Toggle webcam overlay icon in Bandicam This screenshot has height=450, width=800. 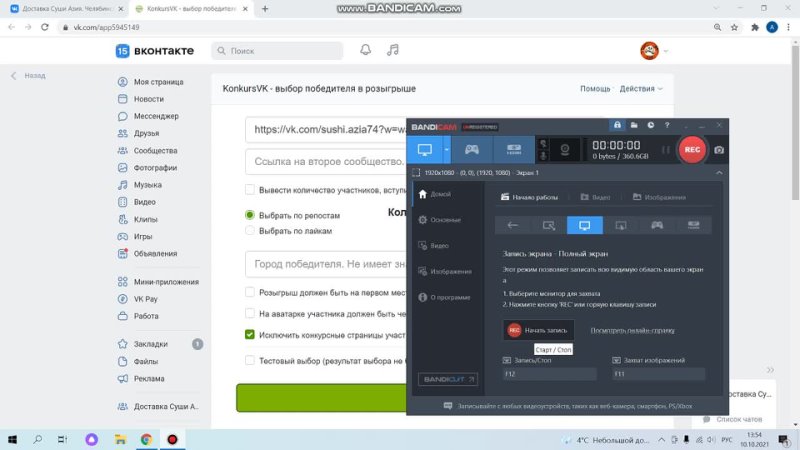(x=565, y=149)
